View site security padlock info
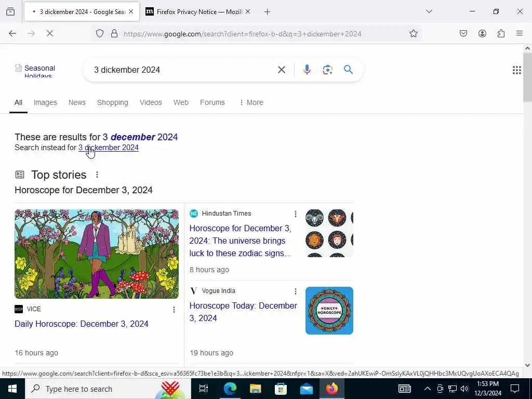 point(114,34)
